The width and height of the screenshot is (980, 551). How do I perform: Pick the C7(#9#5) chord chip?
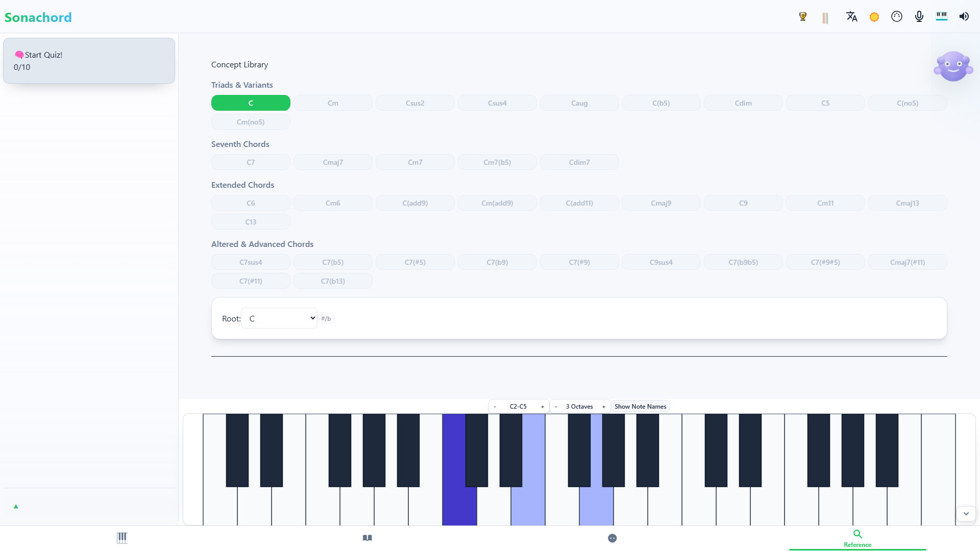click(x=825, y=262)
